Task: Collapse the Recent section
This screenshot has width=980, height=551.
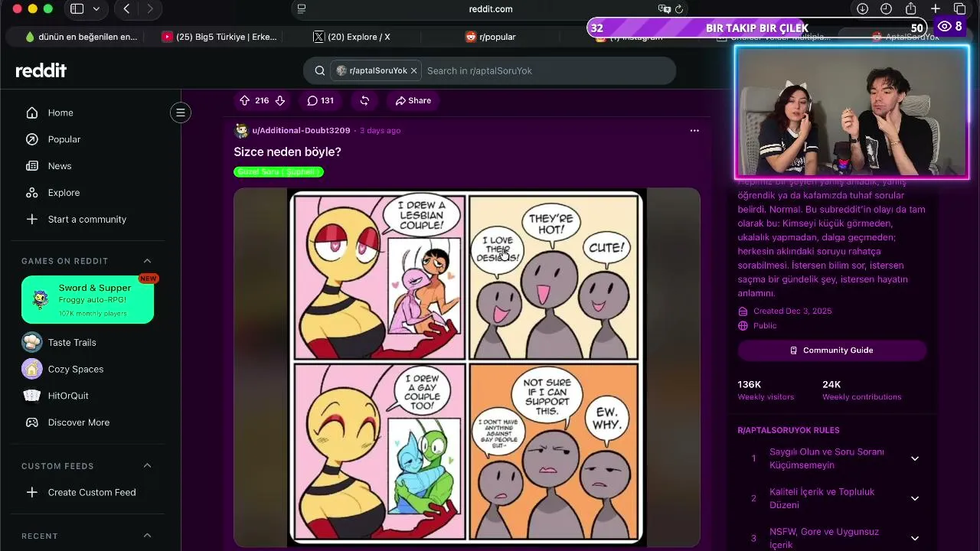Action: pos(147,536)
